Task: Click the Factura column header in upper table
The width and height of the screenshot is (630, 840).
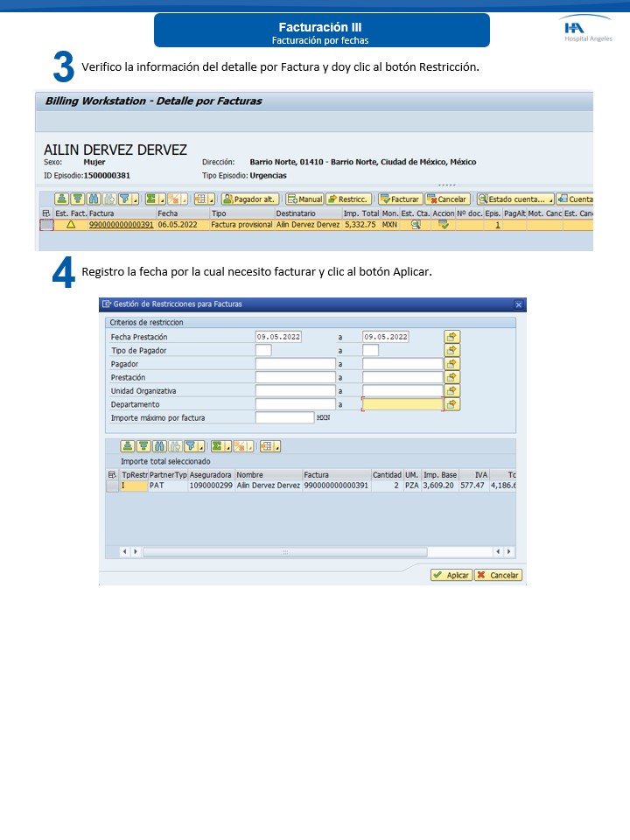Action: [x=121, y=213]
